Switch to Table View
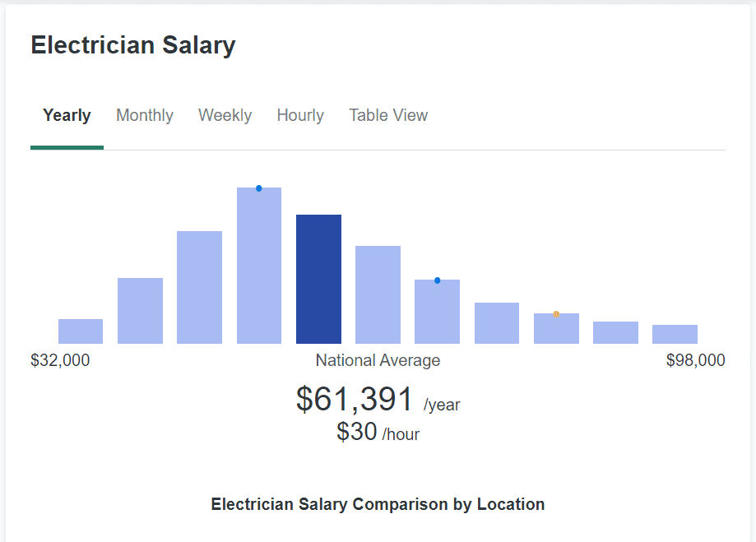The height and width of the screenshot is (542, 756). [388, 116]
